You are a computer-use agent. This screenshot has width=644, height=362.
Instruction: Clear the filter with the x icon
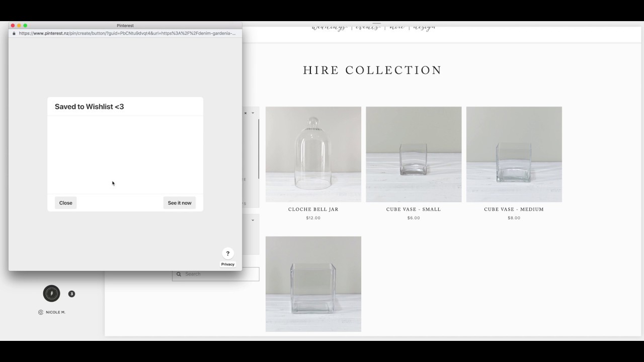click(246, 113)
